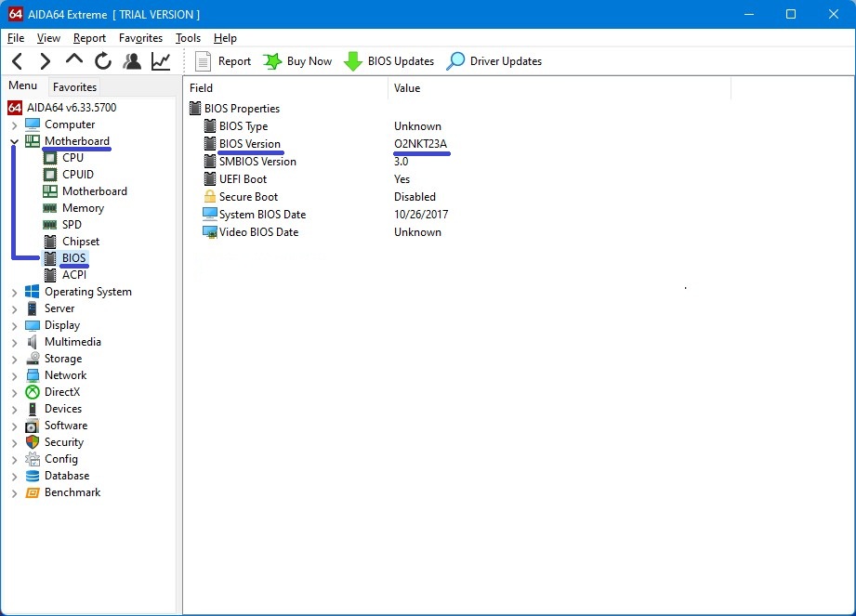Switch to the Favorites tab
This screenshot has width=856, height=616.
click(x=74, y=87)
